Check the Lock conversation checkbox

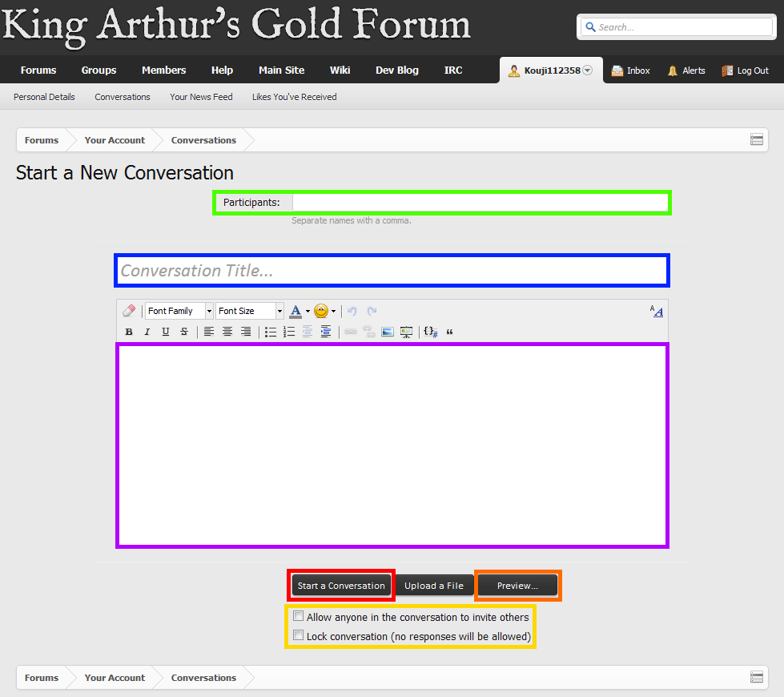tap(299, 636)
